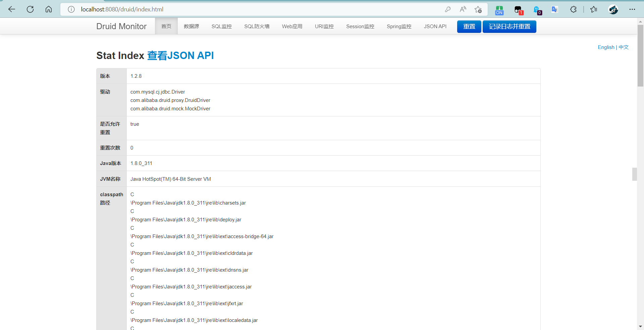
Task: Activate the Read Aloud icon
Action: tap(463, 9)
